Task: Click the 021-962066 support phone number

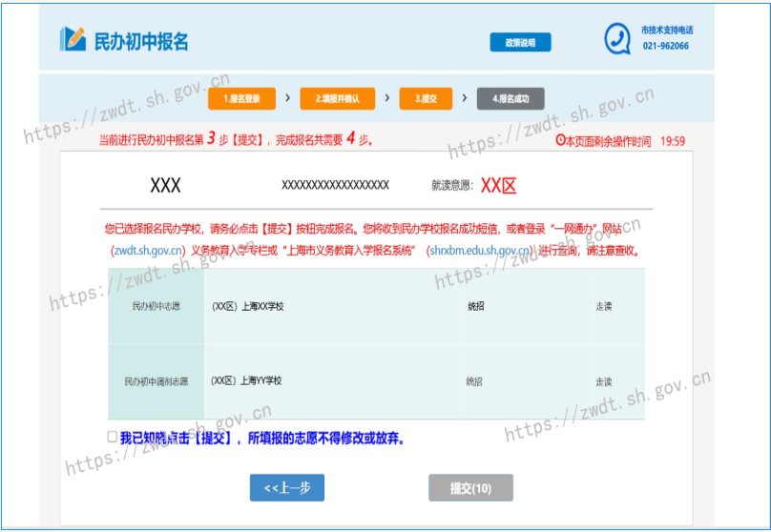Action: coord(665,46)
